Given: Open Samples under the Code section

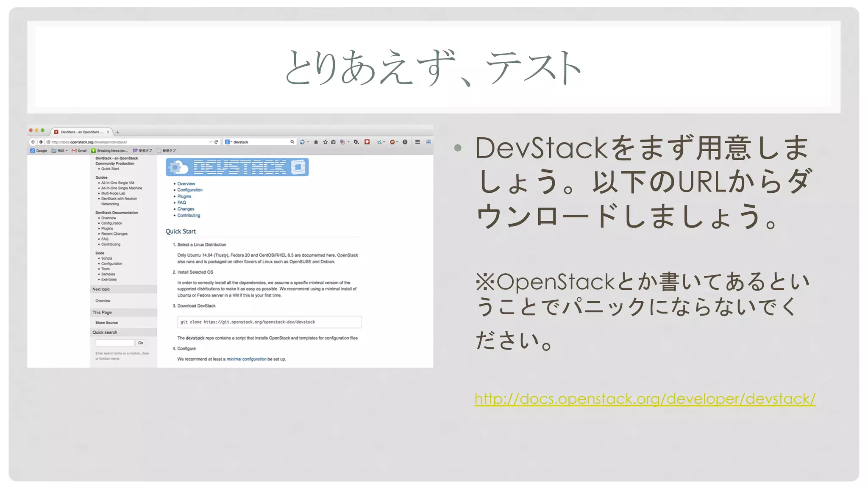Looking at the screenshot, I should click(108, 274).
